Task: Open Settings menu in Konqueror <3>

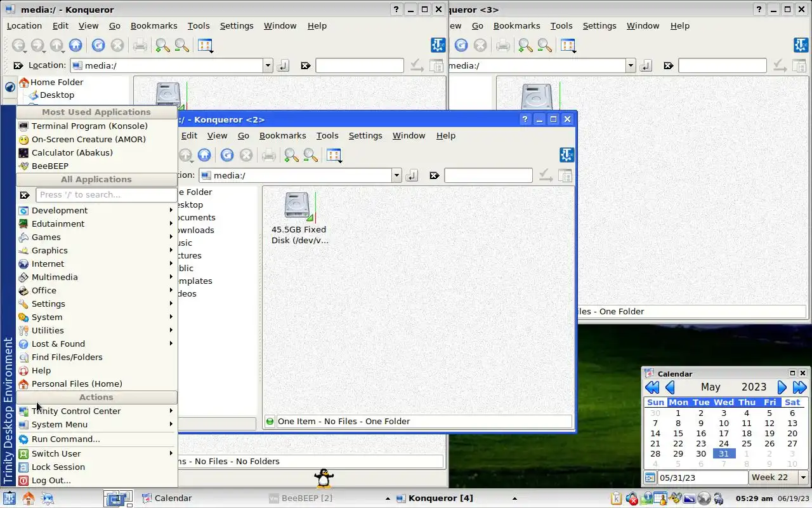Action: (599, 25)
